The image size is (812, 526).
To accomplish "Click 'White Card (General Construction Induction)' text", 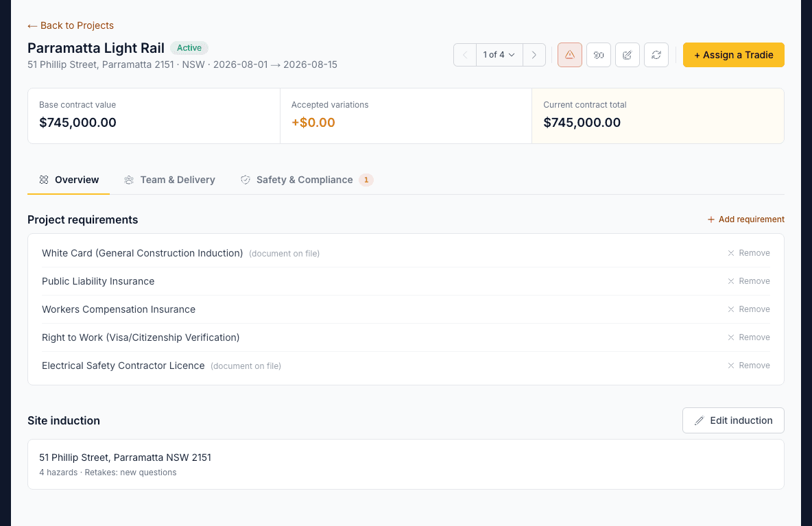I will (143, 253).
